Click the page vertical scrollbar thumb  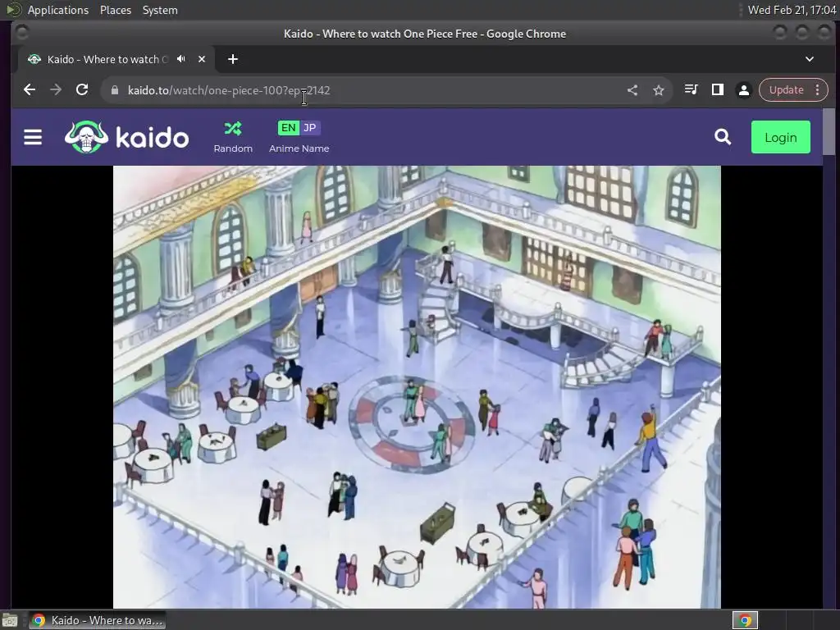coord(829,131)
